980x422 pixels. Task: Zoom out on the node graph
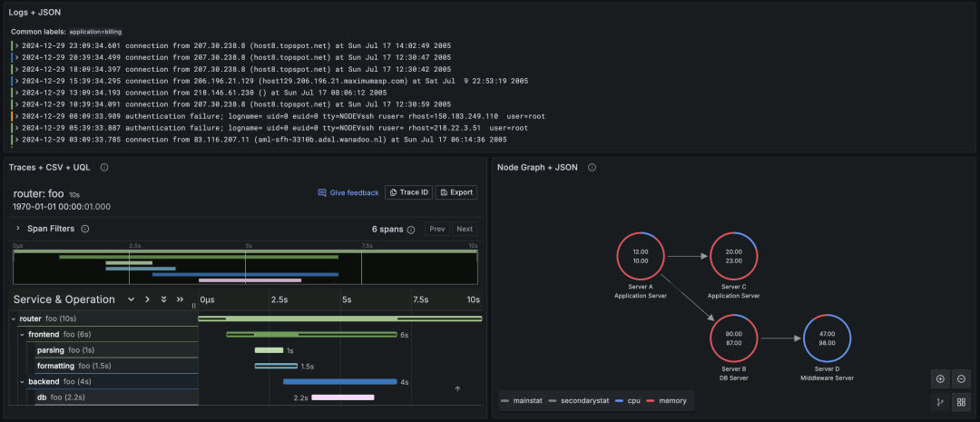pyautogui.click(x=961, y=378)
